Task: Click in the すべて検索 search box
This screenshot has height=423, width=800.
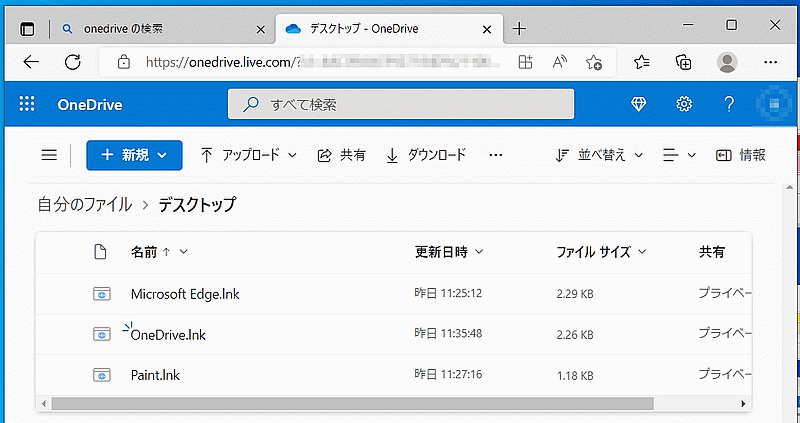Action: pyautogui.click(x=401, y=105)
